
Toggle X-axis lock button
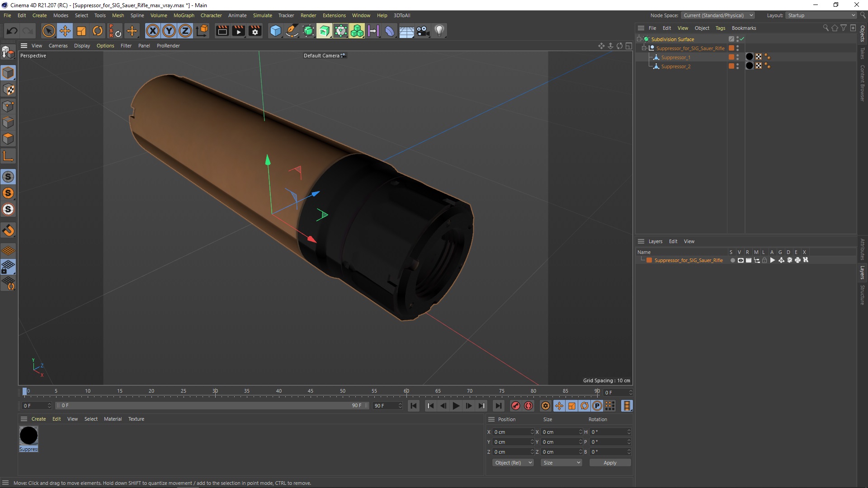click(153, 31)
